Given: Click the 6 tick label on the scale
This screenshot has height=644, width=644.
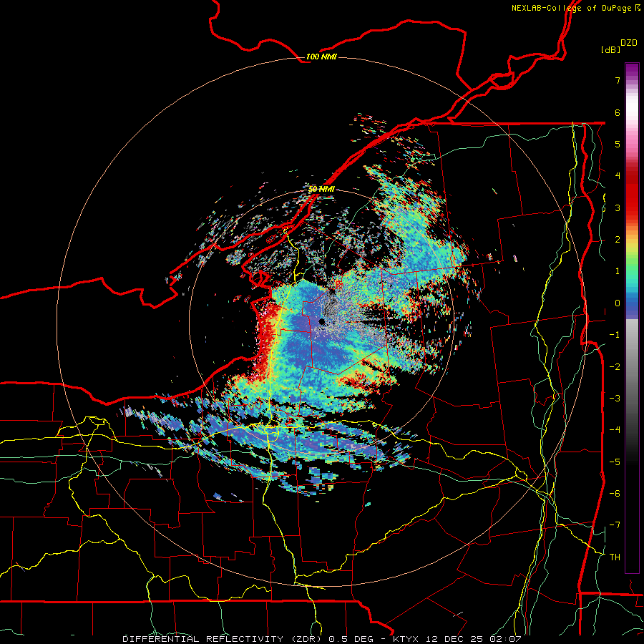Looking at the screenshot, I should (618, 112).
